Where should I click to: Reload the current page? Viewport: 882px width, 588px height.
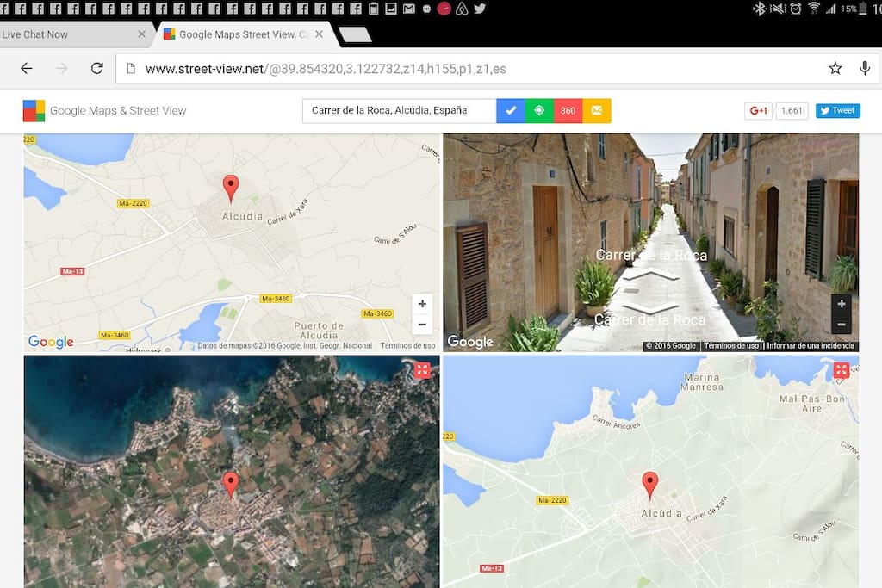(x=96, y=69)
